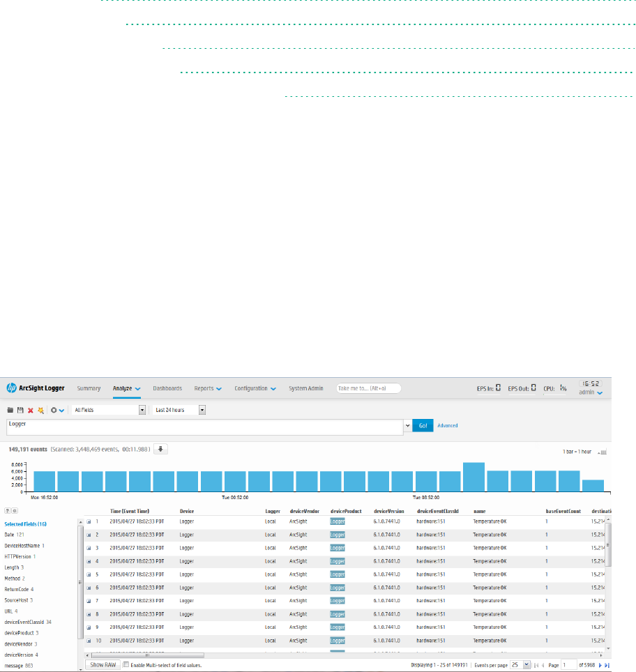The width and height of the screenshot is (636, 672).
Task: Expand details of event row 2
Action: [x=89, y=535]
